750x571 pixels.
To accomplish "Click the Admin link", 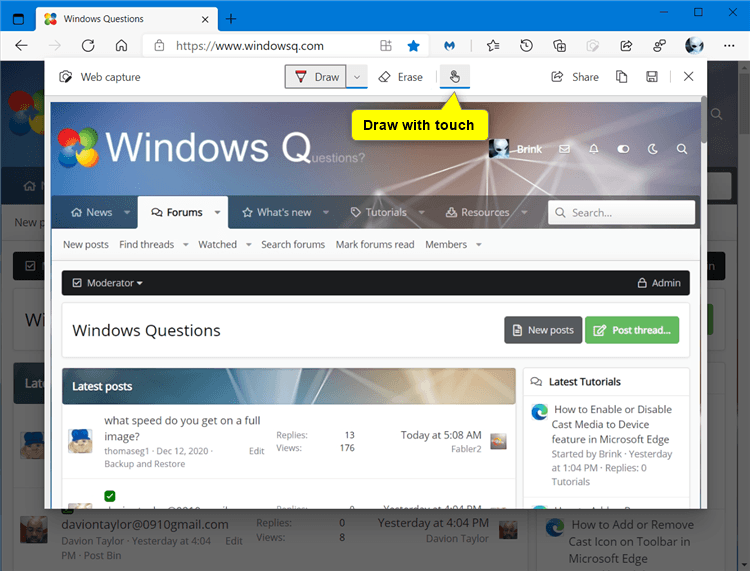I will (x=659, y=283).
